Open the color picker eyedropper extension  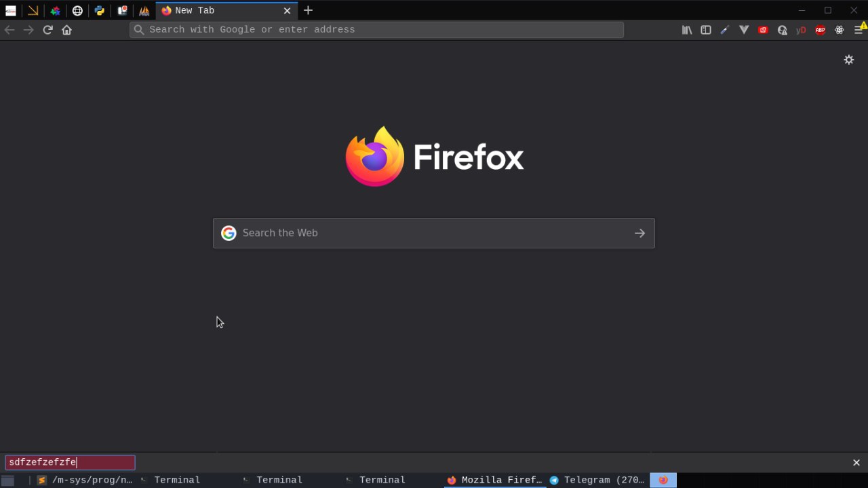click(725, 30)
